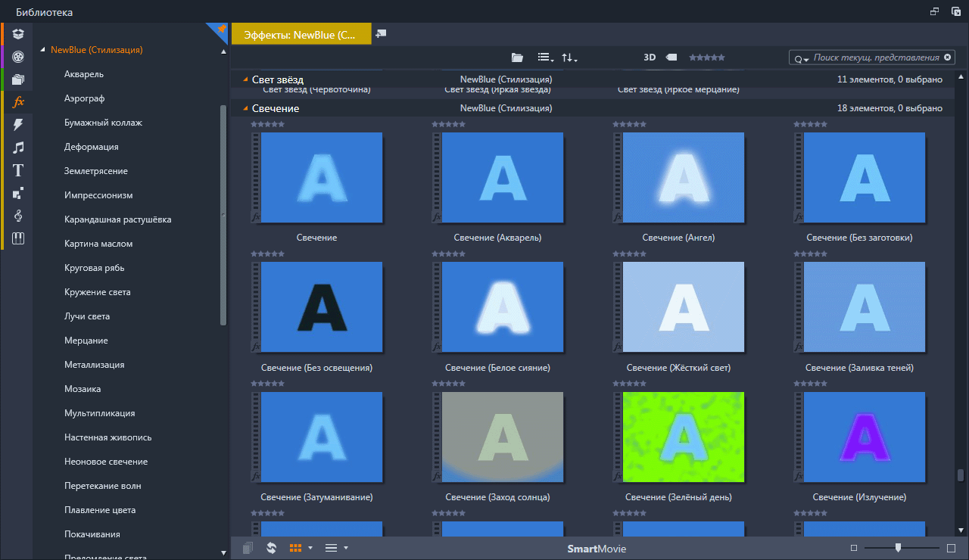Clear the search field with X button
Viewport: 969px width, 560px height.
pyautogui.click(x=947, y=58)
